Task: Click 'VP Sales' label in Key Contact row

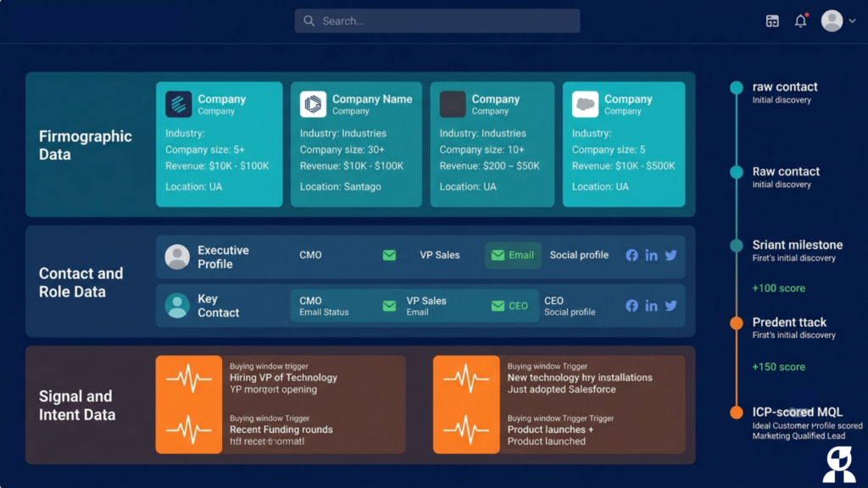Action: pyautogui.click(x=426, y=301)
